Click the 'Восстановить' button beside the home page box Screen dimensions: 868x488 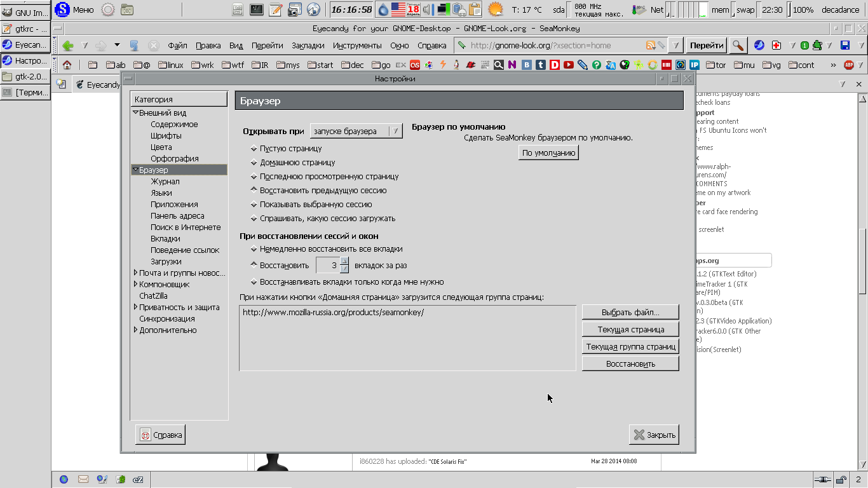click(630, 364)
